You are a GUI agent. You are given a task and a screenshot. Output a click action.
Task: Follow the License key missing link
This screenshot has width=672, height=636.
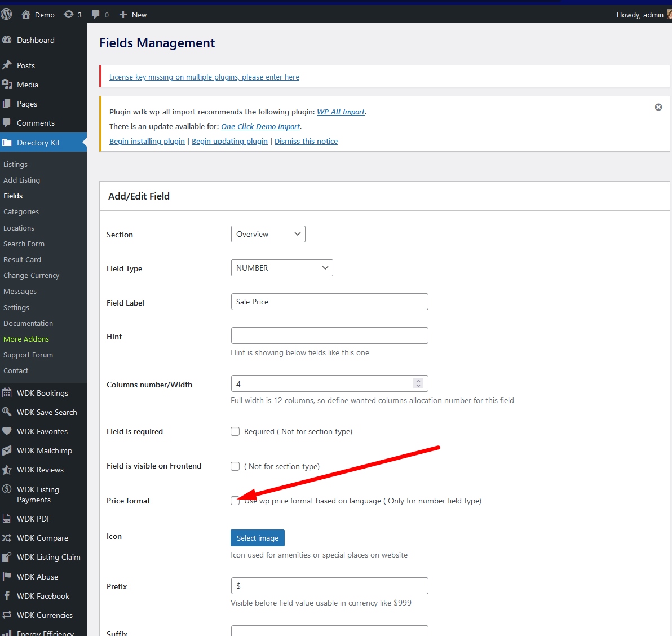click(x=204, y=77)
